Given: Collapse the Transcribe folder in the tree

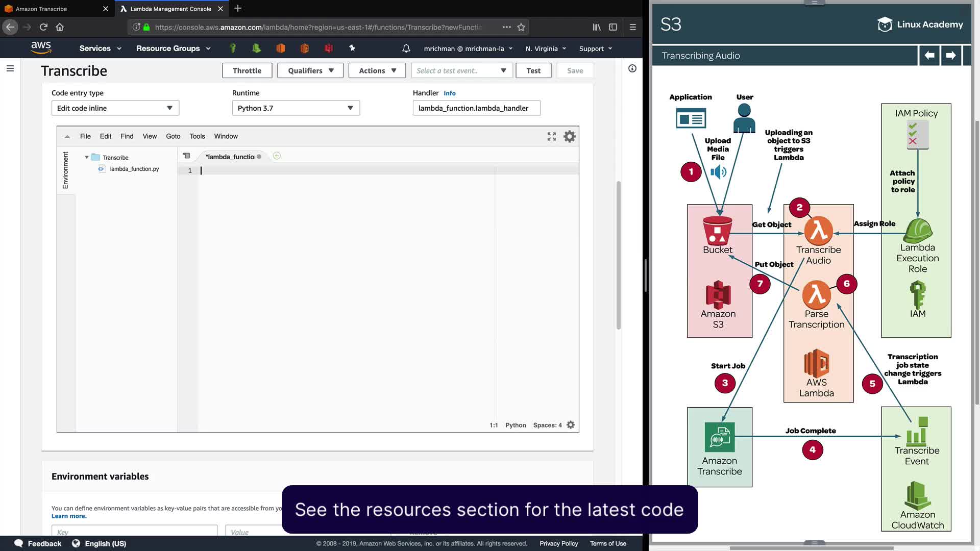Looking at the screenshot, I should (87, 157).
